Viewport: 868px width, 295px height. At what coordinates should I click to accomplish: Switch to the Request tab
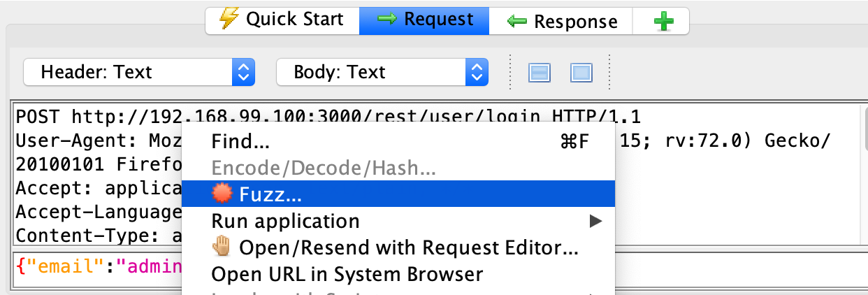coord(424,20)
